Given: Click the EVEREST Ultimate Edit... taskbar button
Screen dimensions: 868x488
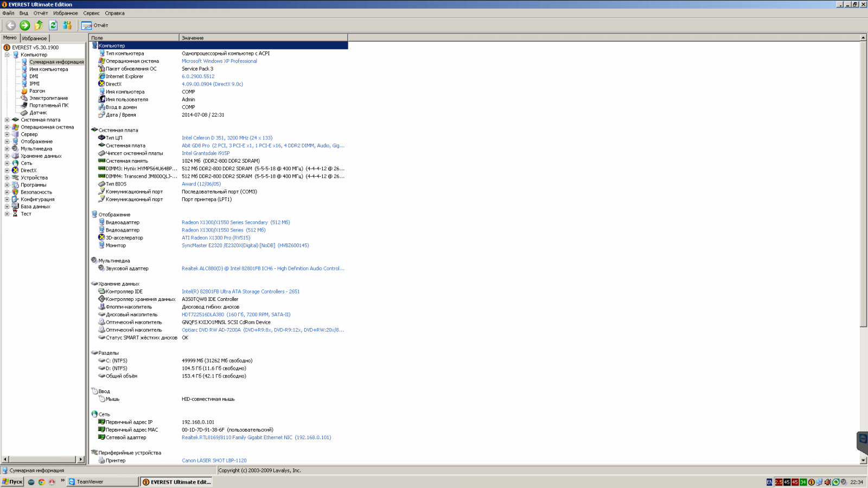Looking at the screenshot, I should pyautogui.click(x=176, y=481).
